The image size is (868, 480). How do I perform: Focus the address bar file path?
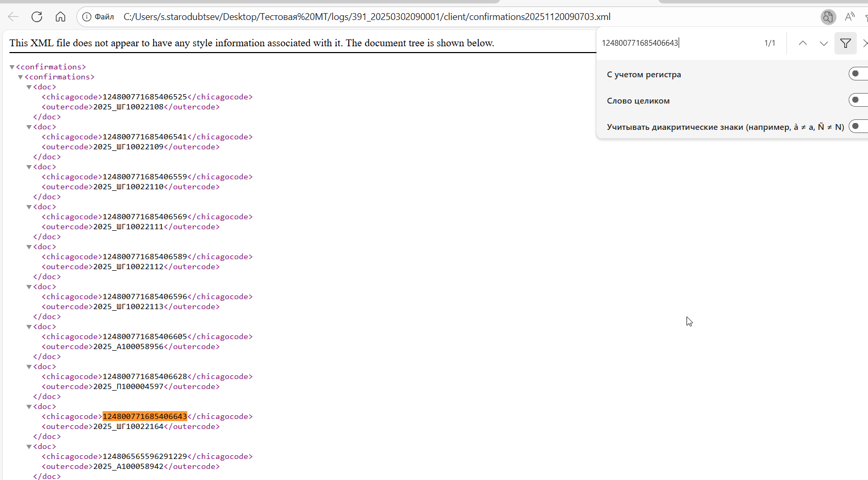367,17
